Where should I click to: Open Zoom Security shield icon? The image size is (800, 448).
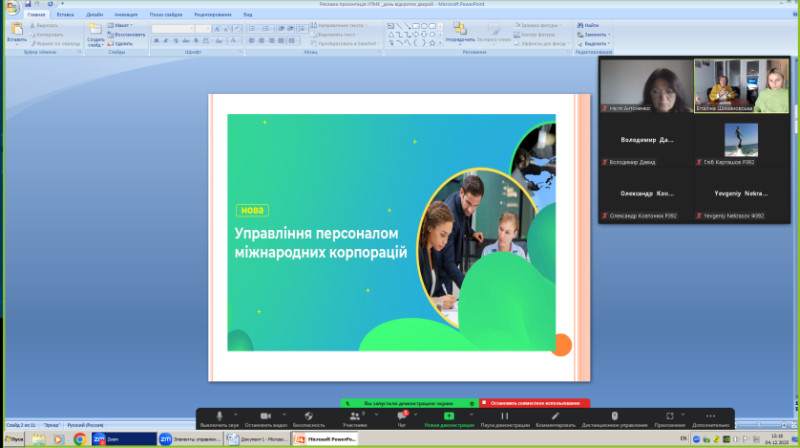click(308, 415)
